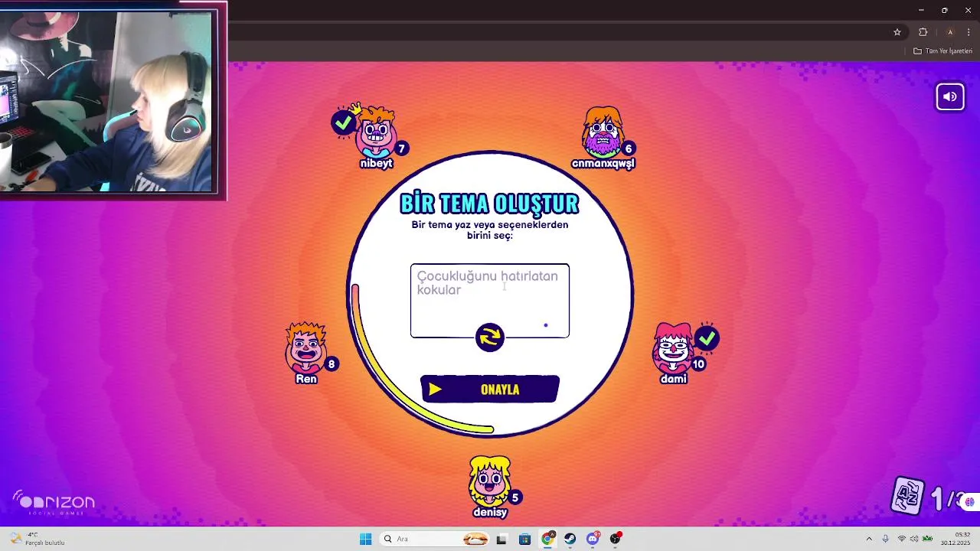The image size is (980, 551).
Task: Click the BİR TEMA OLUŞTUR heading
Action: (490, 204)
